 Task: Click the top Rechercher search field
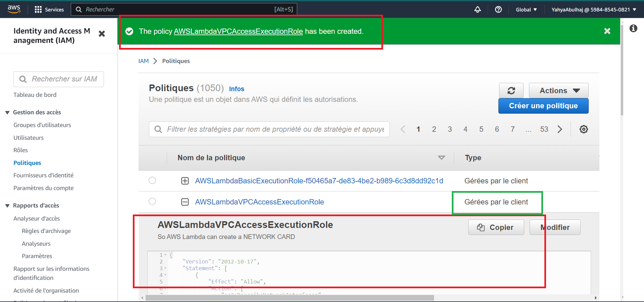184,9
